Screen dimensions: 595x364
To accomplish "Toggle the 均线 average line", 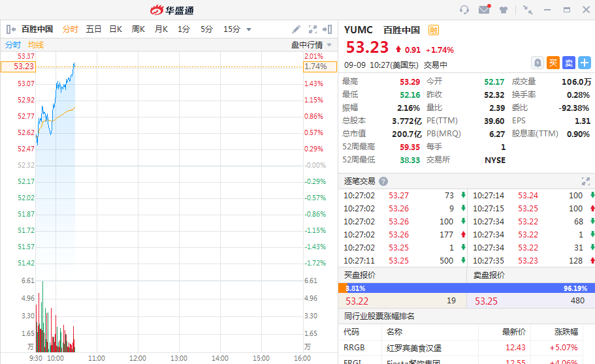I will [x=36, y=45].
